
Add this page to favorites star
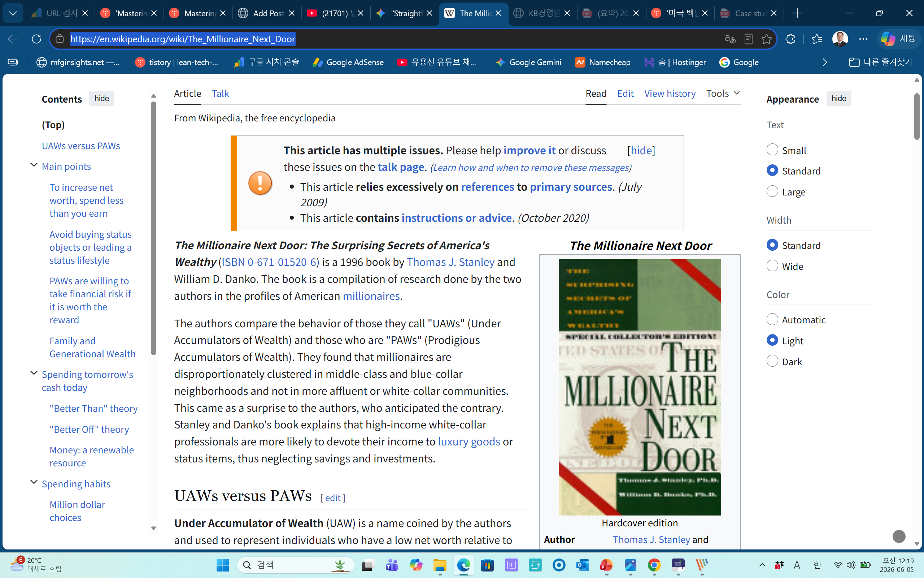pos(766,39)
